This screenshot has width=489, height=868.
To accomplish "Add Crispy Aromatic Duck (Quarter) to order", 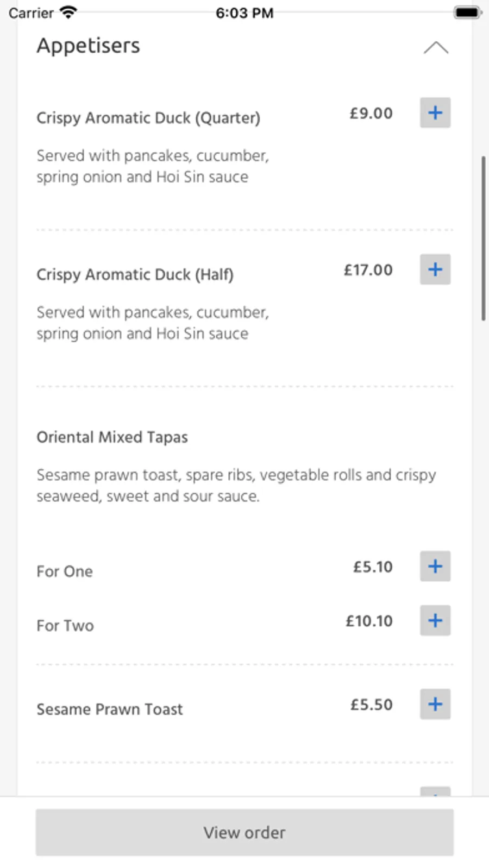I will pos(435,113).
